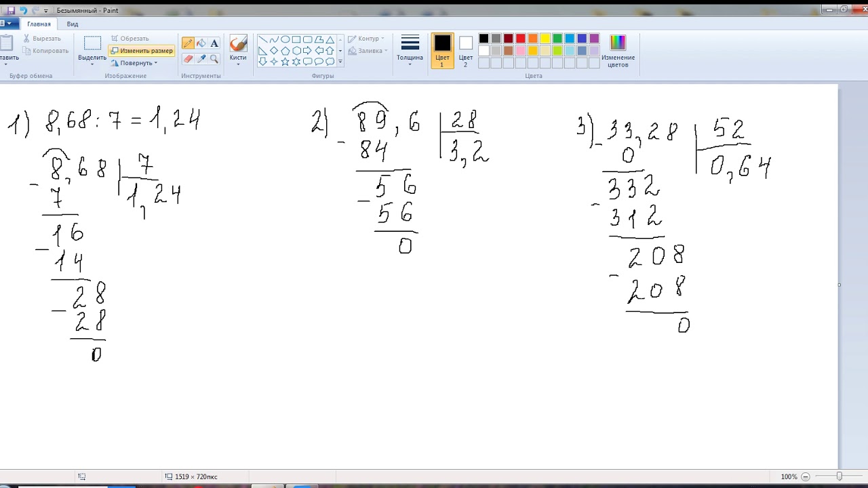Choose the curve shape
Screen dimensions: 868x488
pyautogui.click(x=274, y=40)
